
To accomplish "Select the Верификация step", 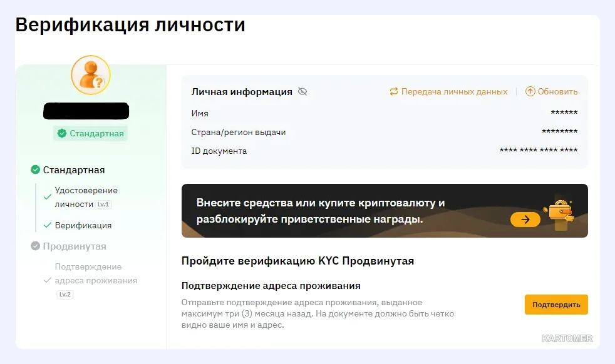I will [83, 225].
